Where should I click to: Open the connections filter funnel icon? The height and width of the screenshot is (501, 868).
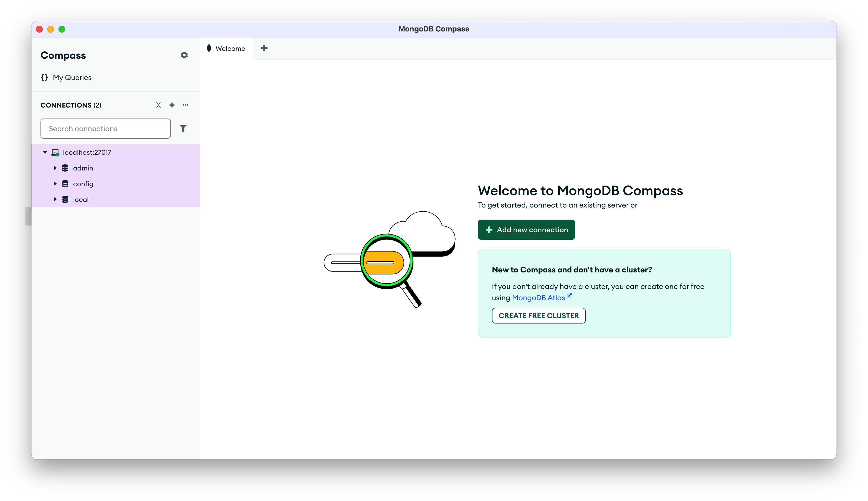[x=183, y=128]
